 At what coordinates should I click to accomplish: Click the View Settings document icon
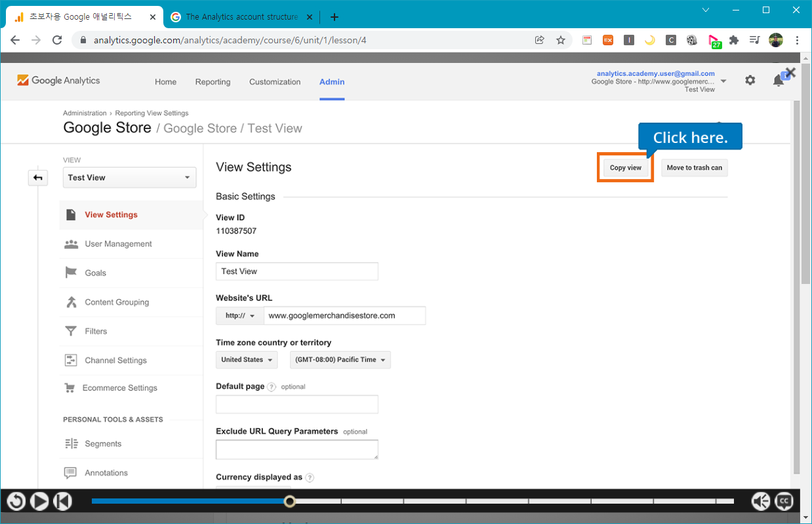click(71, 214)
